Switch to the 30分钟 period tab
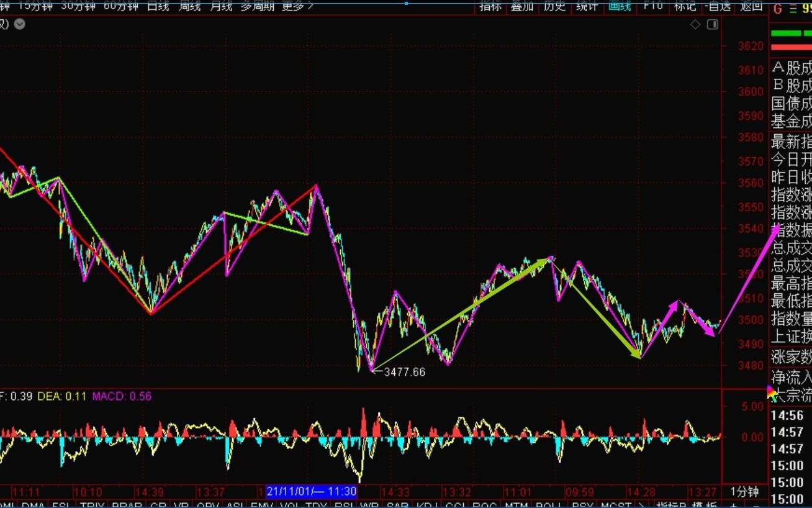The height and width of the screenshot is (508, 812). pos(78,6)
